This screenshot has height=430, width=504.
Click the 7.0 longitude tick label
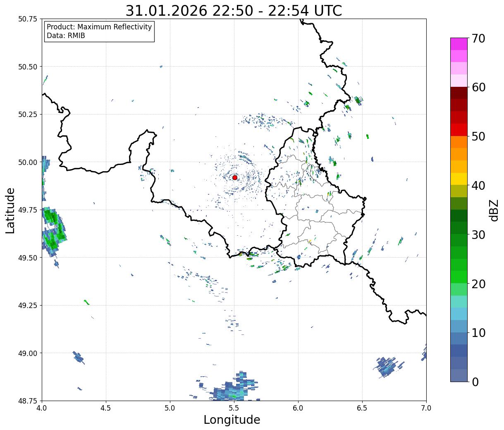426,408
